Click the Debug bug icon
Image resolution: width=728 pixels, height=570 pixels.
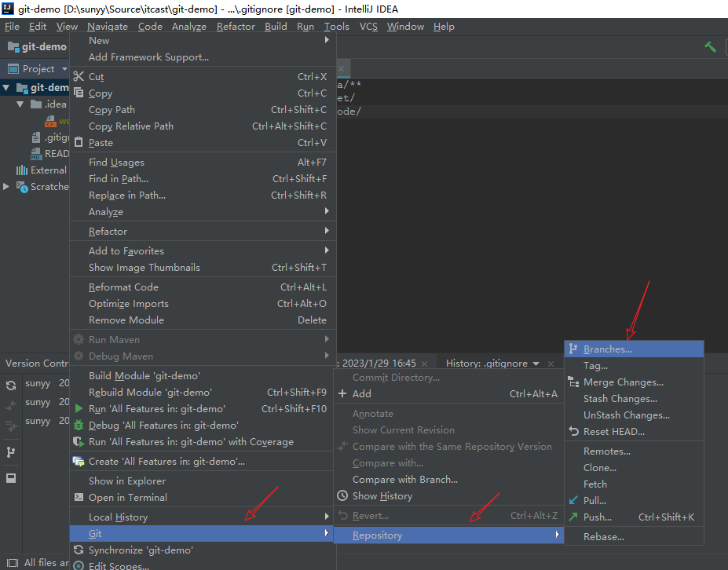pyautogui.click(x=79, y=426)
